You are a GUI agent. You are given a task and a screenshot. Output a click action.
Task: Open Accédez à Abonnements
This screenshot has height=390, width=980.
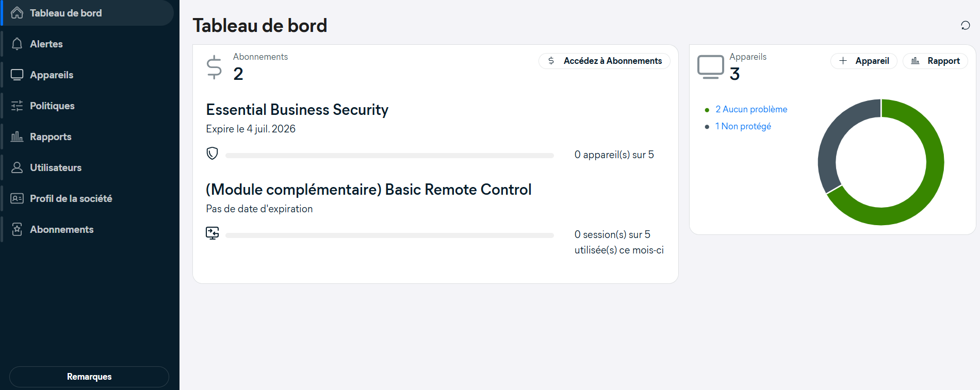point(605,61)
